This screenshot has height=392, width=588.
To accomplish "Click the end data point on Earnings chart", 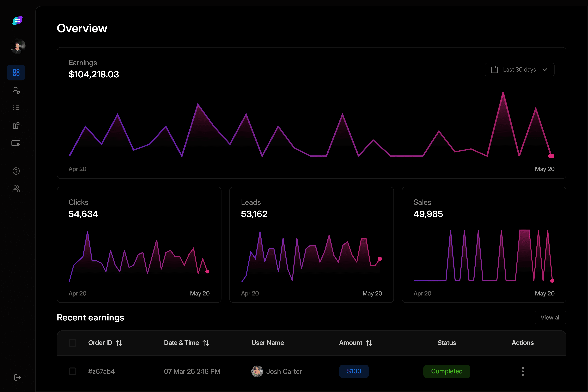I will coord(551,156).
